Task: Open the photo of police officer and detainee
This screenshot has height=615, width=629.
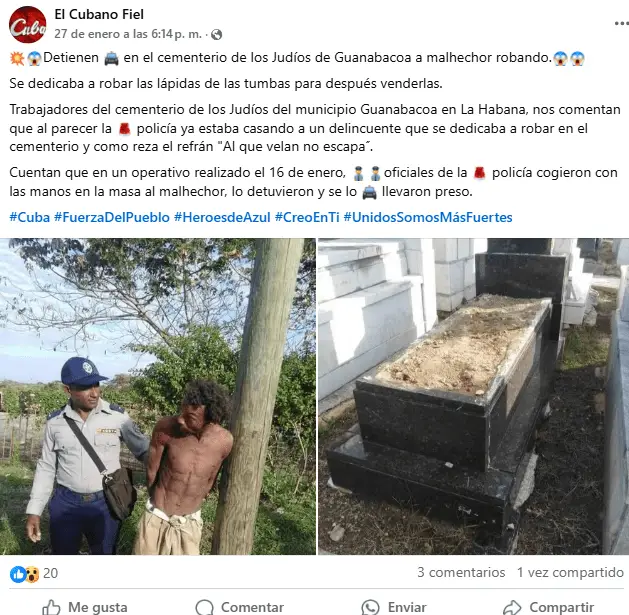Action: point(158,396)
